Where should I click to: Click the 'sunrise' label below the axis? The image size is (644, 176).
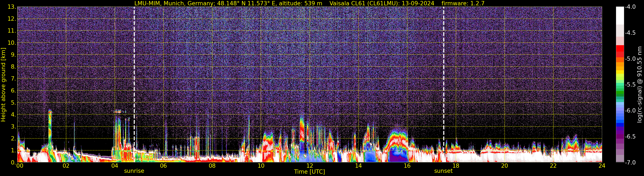(134, 171)
